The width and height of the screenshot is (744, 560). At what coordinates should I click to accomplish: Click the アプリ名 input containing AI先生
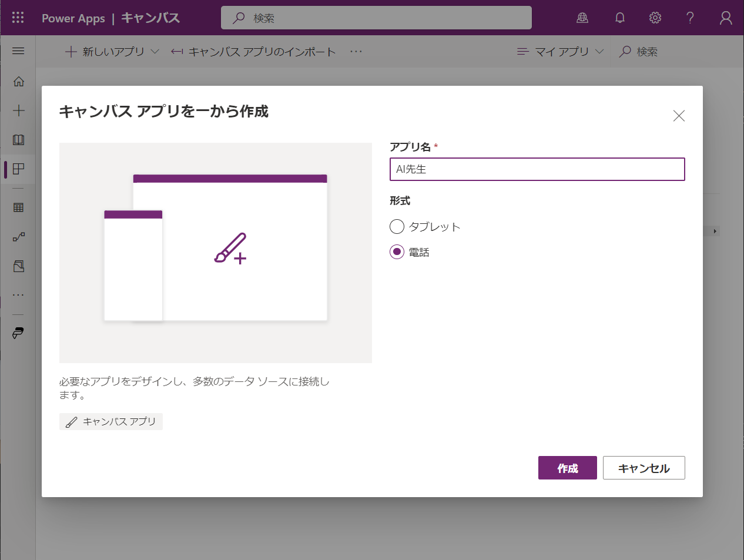(x=537, y=169)
